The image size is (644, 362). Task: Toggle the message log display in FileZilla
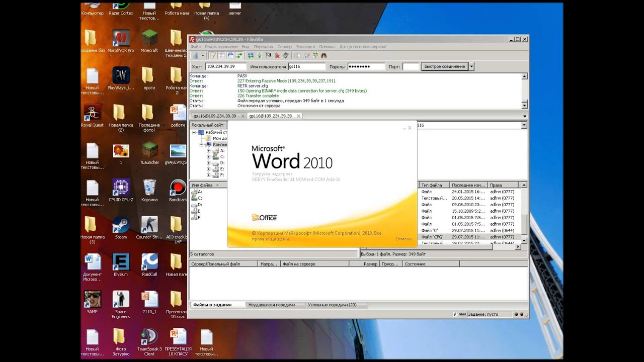click(x=213, y=55)
